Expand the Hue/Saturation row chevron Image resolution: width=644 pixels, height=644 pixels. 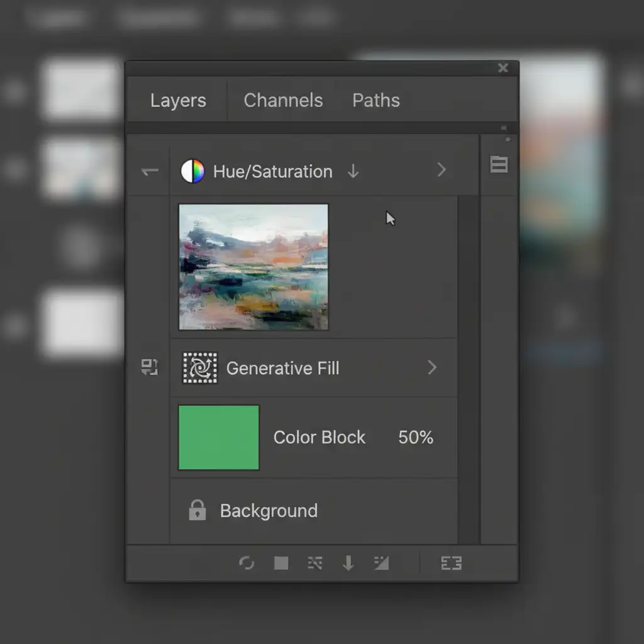point(441,170)
